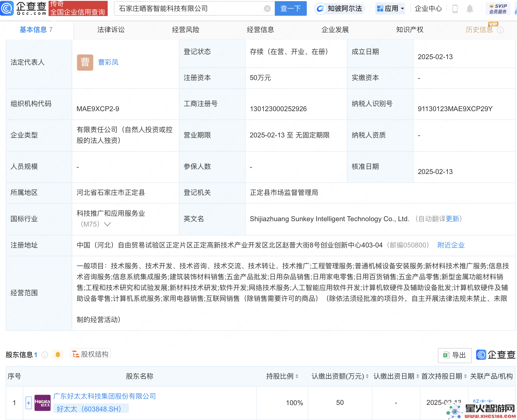Open shareholder 广东好太太科技集团股份有限公司 link
Image resolution: width=517 pixels, height=420 pixels.
click(x=105, y=396)
